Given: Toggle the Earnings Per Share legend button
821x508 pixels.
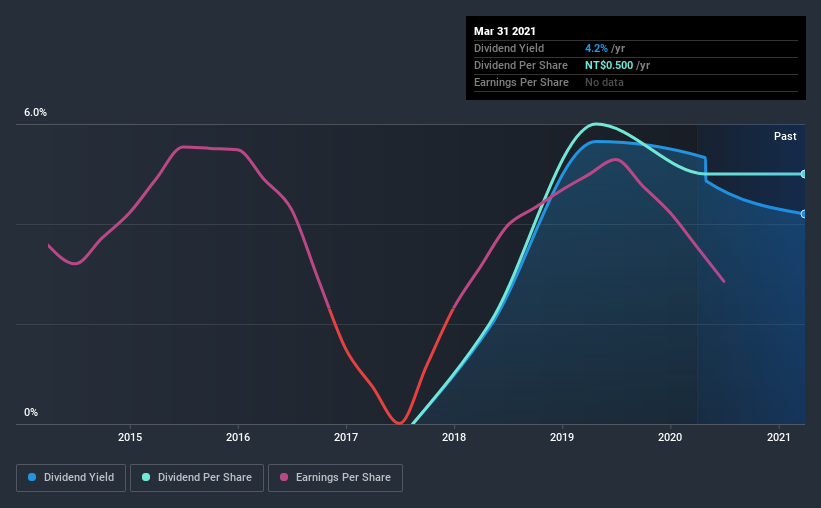Looking at the screenshot, I should pos(335,478).
